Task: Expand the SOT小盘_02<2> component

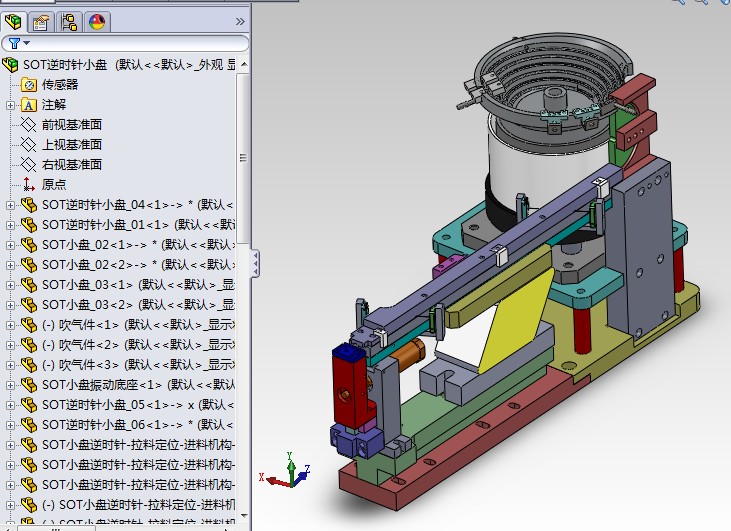Action: click(10, 265)
